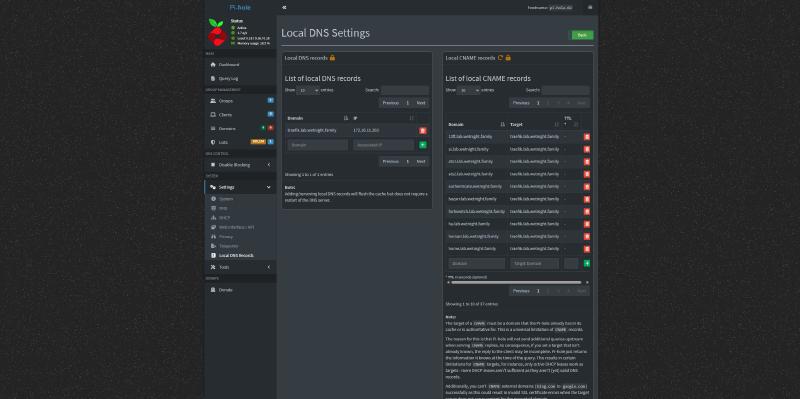Open the Dashboard page
The image size is (800, 399).
(240, 65)
